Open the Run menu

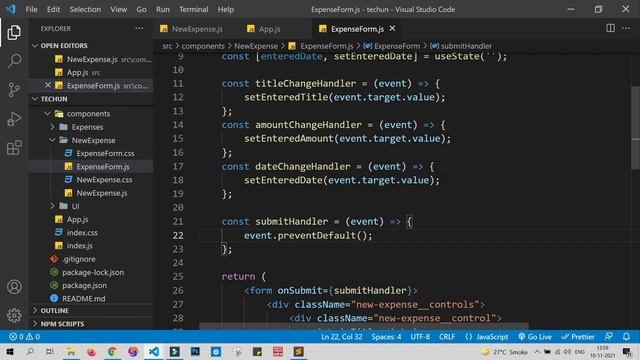point(162,9)
